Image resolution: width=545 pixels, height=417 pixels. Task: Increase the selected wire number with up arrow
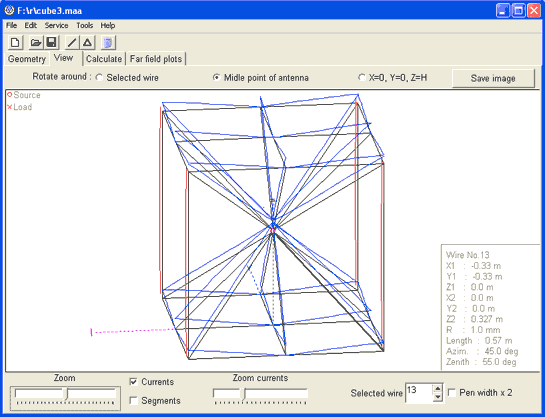[x=438, y=389]
